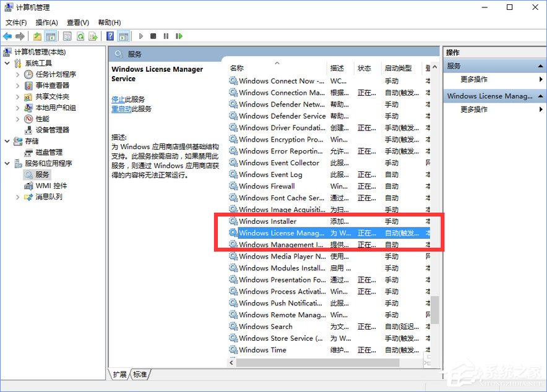Click the Export list toolbar icon
547x392 pixels.
(93, 36)
